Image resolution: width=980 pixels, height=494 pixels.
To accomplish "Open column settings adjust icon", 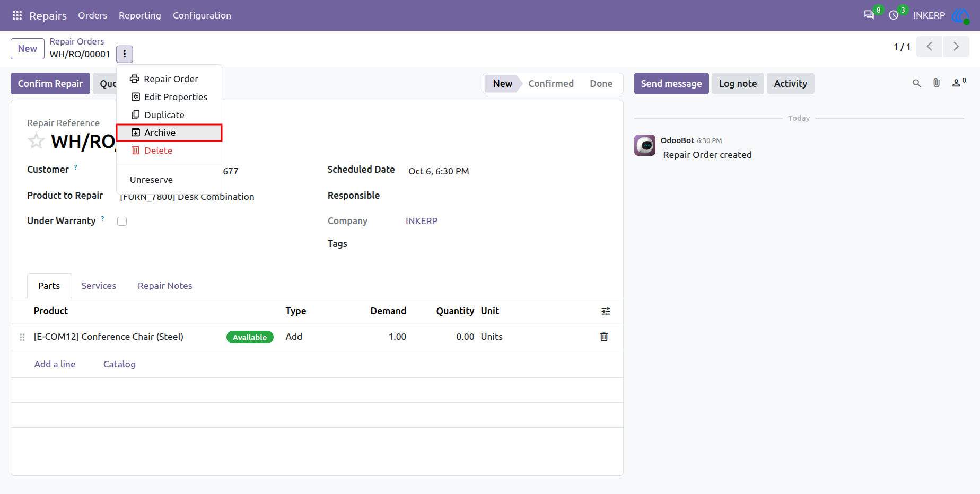I will (x=606, y=311).
